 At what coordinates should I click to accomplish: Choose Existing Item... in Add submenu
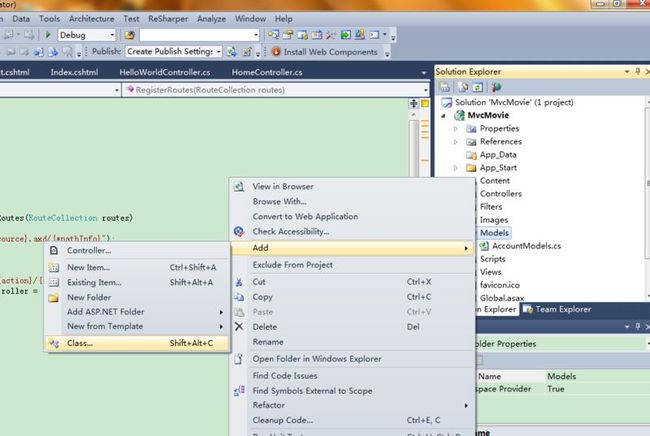click(x=137, y=282)
